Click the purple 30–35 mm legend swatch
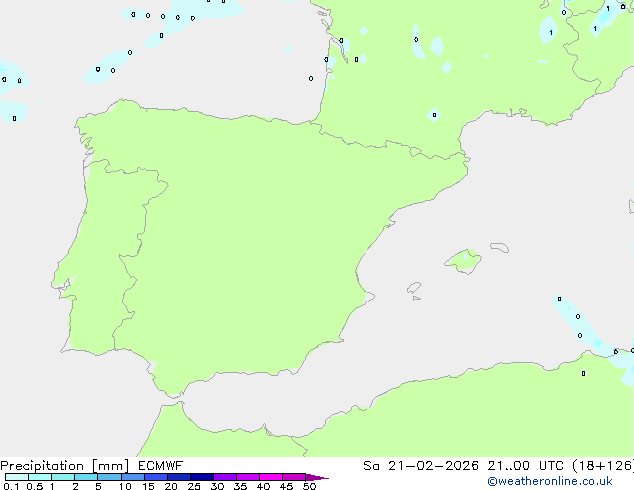634x490 pixels. click(224, 478)
